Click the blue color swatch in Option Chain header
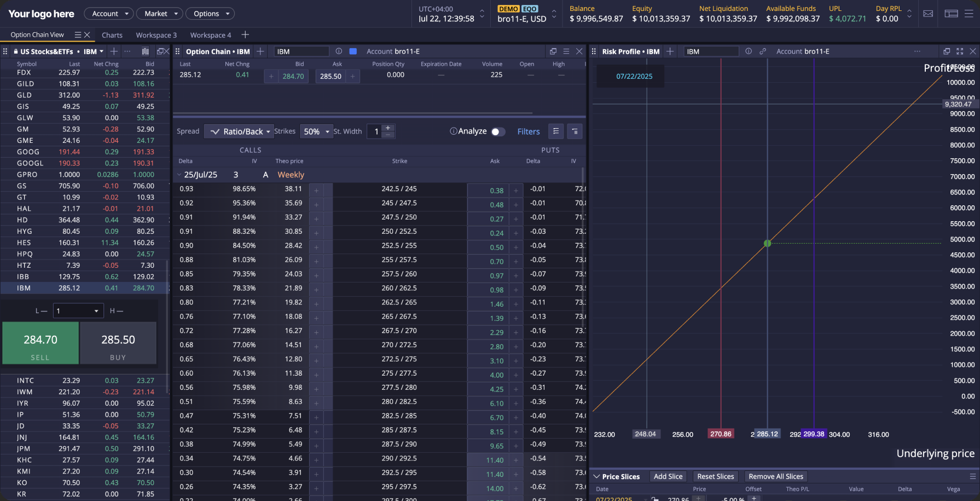980x501 pixels. (353, 51)
